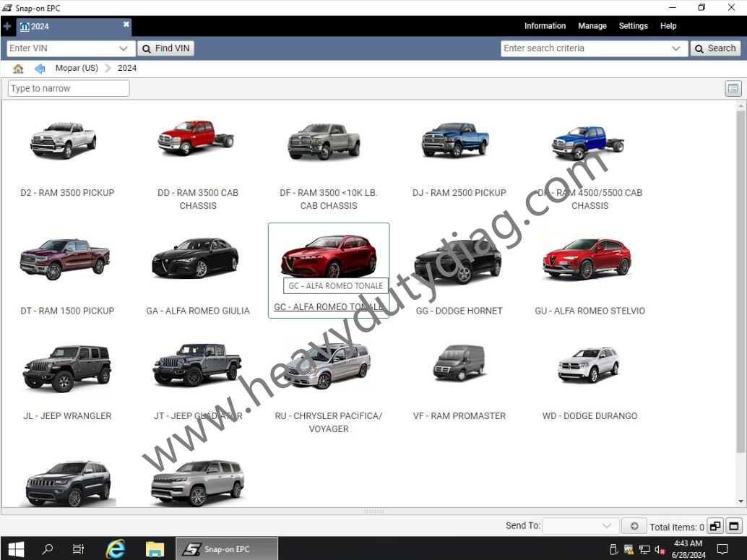Screen dimensions: 747x560
Task: Click the Send To go arrow button
Action: (634, 526)
